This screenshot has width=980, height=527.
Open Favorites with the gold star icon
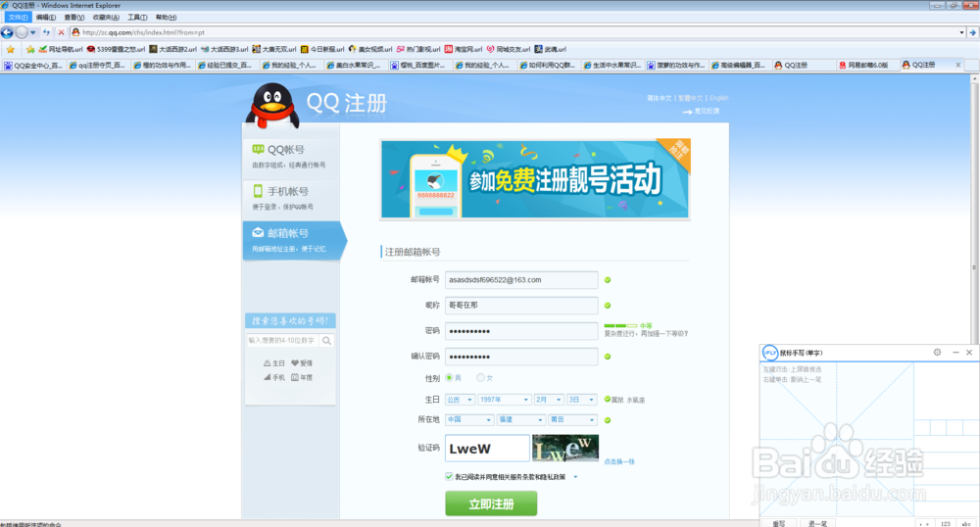(x=11, y=49)
